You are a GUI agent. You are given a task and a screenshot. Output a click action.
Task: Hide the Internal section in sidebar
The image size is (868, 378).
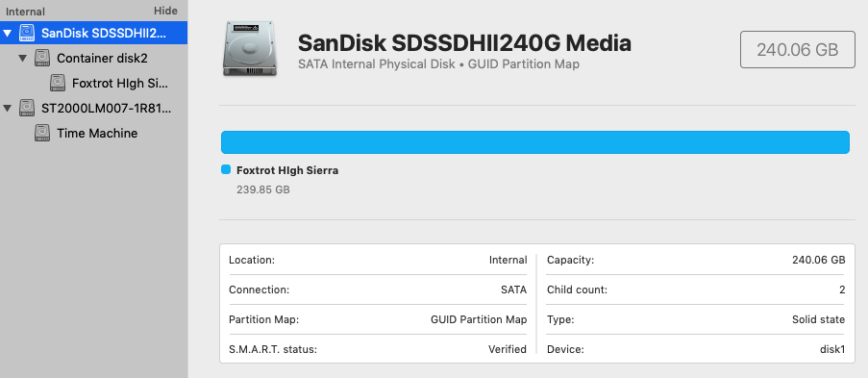coord(165,12)
